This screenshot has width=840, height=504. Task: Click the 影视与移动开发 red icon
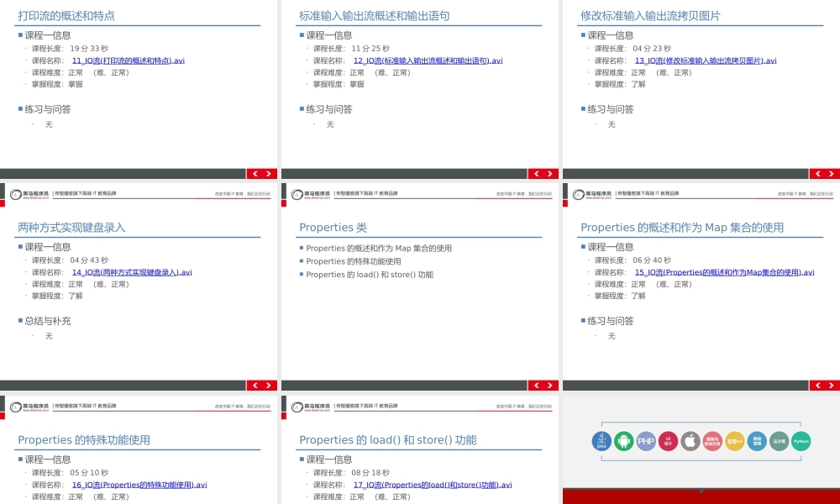point(713,440)
